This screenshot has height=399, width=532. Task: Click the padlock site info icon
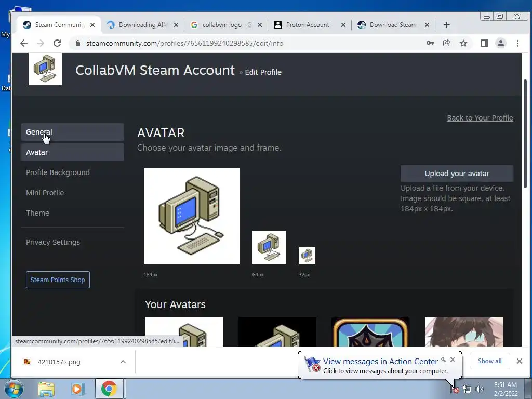78,43
